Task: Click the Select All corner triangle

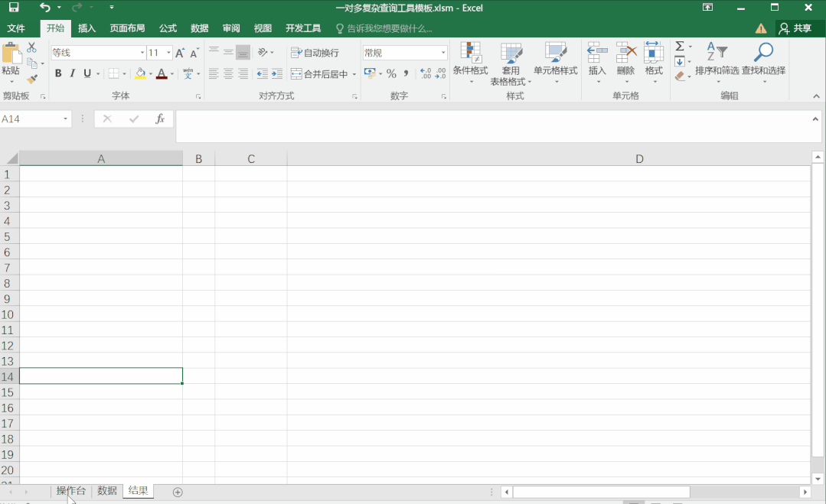Action: 11,159
